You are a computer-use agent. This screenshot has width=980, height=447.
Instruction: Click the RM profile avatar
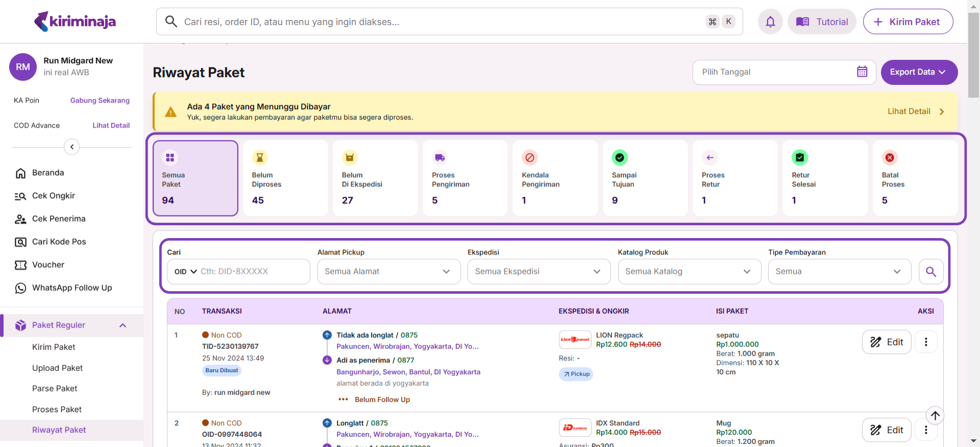(x=23, y=67)
